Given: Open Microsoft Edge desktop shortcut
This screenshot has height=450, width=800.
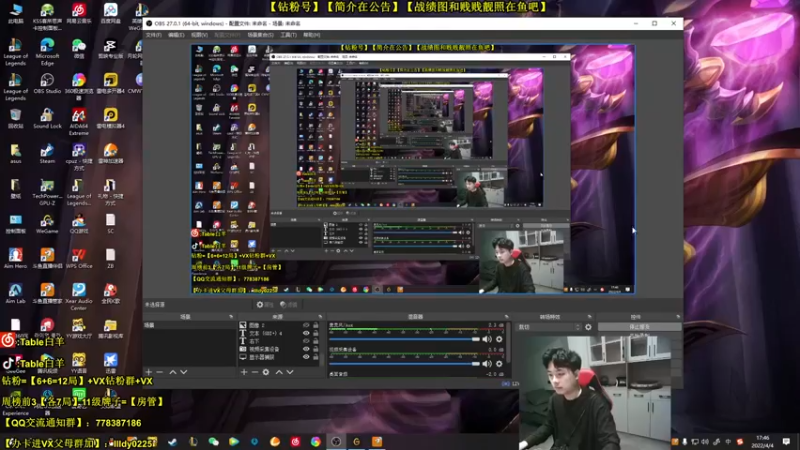Looking at the screenshot, I should pyautogui.click(x=47, y=52).
